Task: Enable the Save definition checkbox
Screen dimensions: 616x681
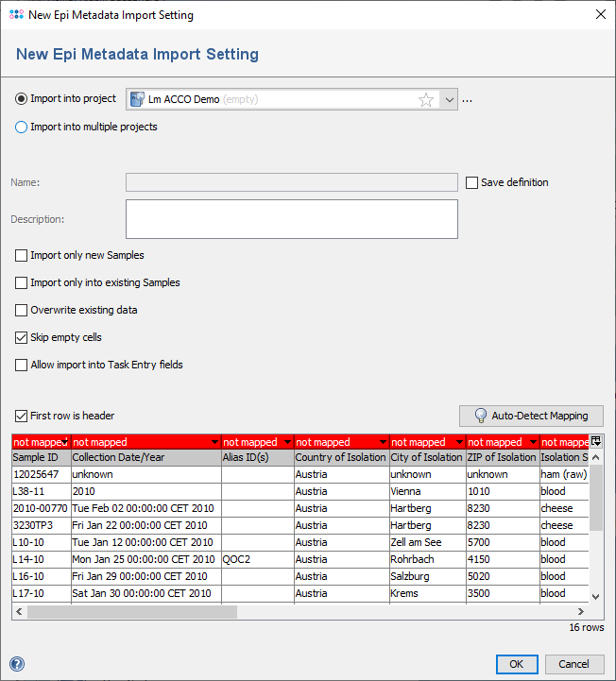Action: pyautogui.click(x=471, y=182)
